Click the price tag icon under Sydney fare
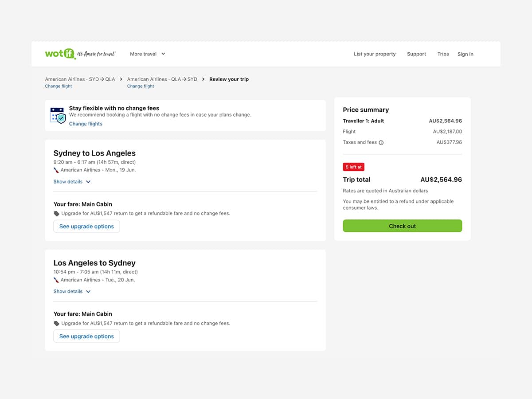This screenshot has width=532, height=399. tap(56, 214)
